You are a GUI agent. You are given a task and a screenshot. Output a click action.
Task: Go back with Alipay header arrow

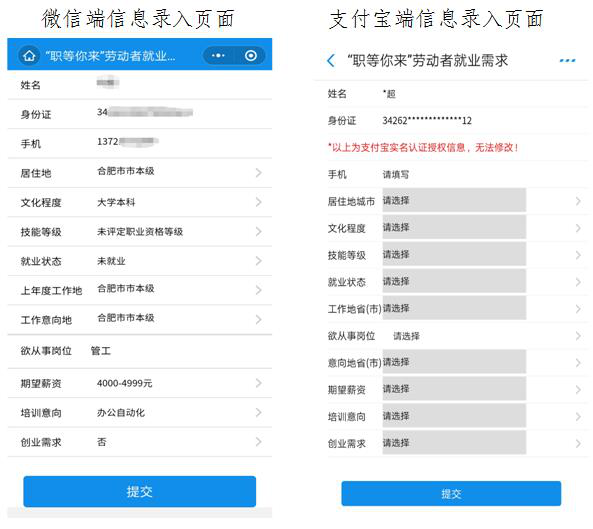[x=331, y=61]
